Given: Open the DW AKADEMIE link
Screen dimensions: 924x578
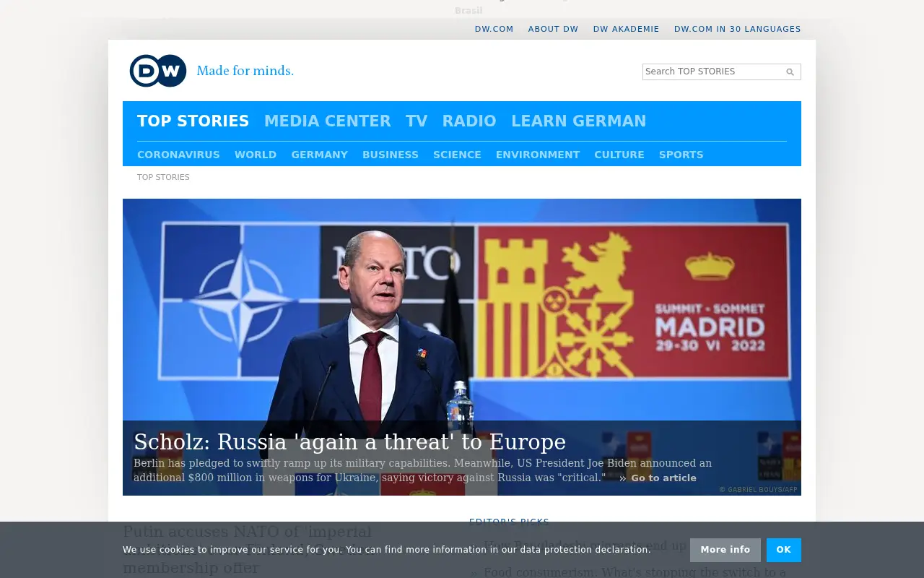Looking at the screenshot, I should [x=626, y=29].
